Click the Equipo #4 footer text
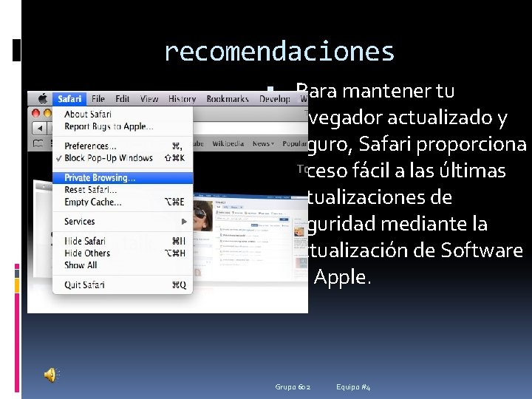Viewport: 532px width, 399px height. [x=353, y=386]
